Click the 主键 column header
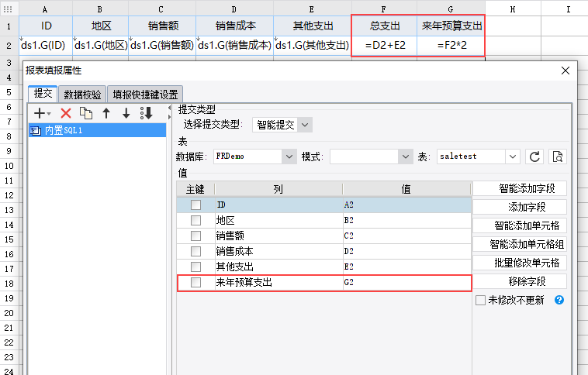The image size is (588, 375). tap(195, 189)
